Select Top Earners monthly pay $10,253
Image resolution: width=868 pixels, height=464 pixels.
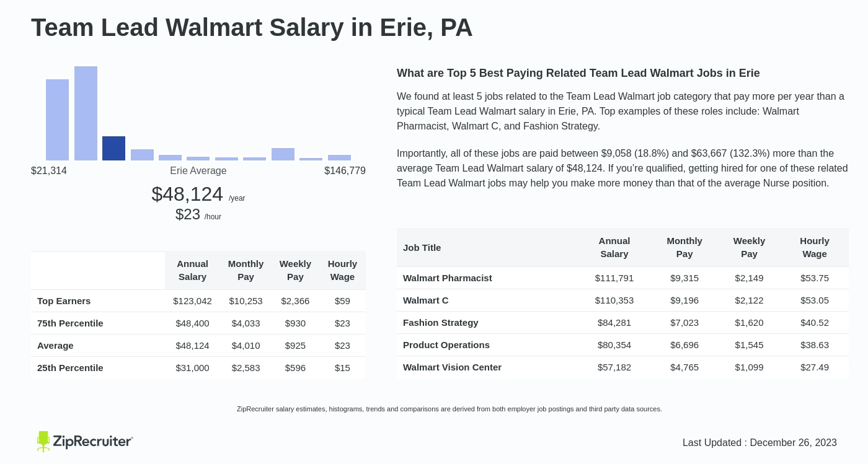point(246,300)
